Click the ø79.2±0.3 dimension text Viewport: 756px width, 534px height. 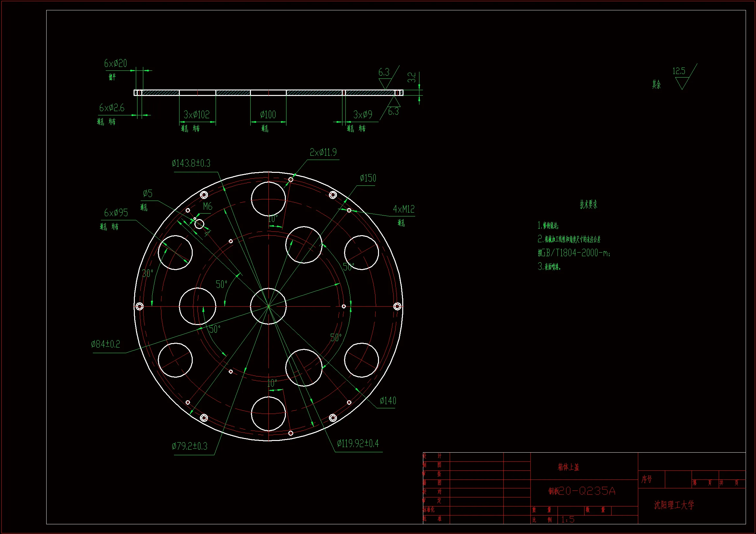(190, 446)
